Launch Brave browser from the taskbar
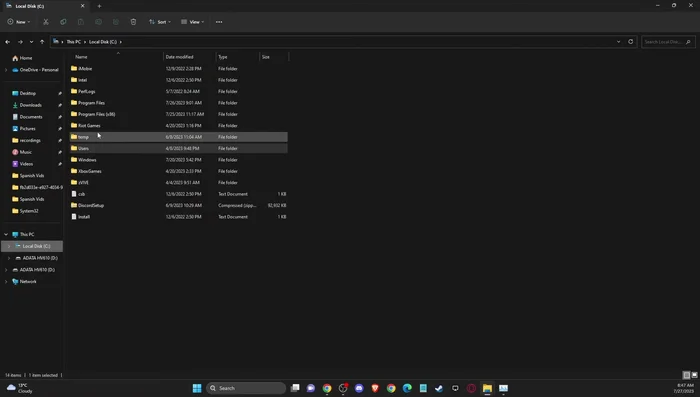 click(375, 388)
